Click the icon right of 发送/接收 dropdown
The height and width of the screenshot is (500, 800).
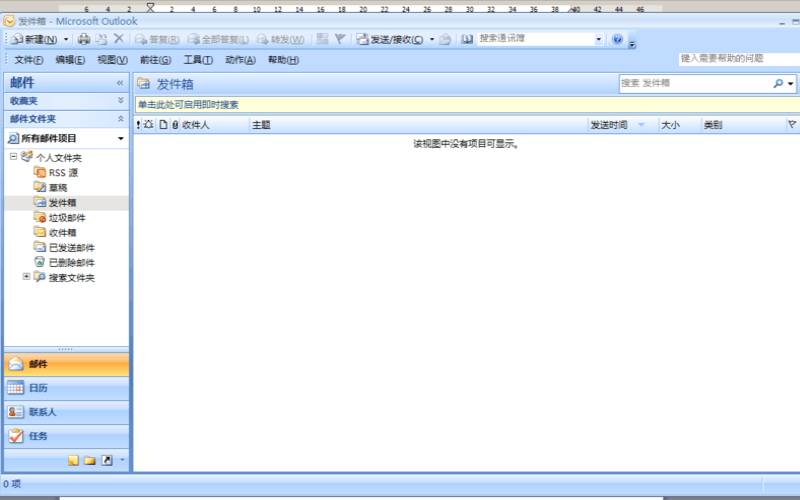click(445, 39)
